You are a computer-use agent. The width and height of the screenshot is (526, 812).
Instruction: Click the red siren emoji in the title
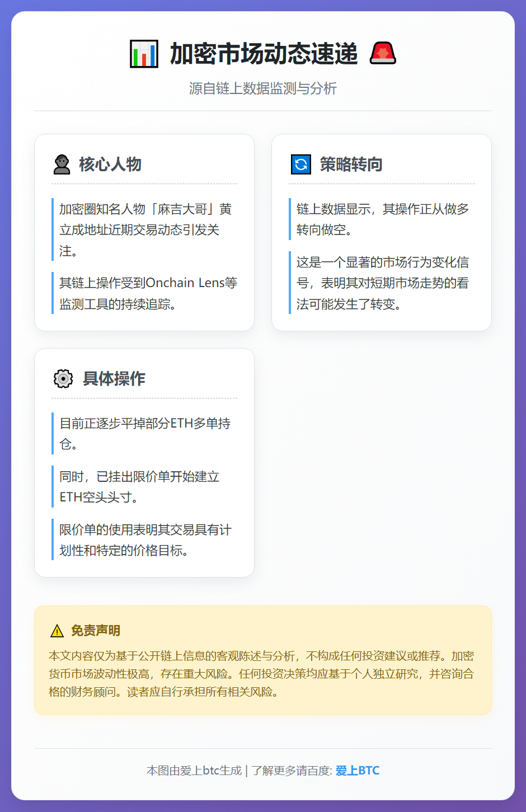pos(383,54)
